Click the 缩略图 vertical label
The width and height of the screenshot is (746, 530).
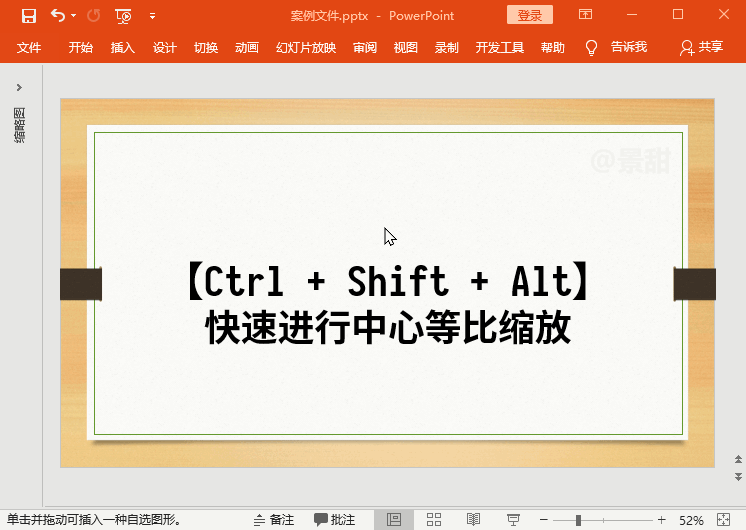19,125
